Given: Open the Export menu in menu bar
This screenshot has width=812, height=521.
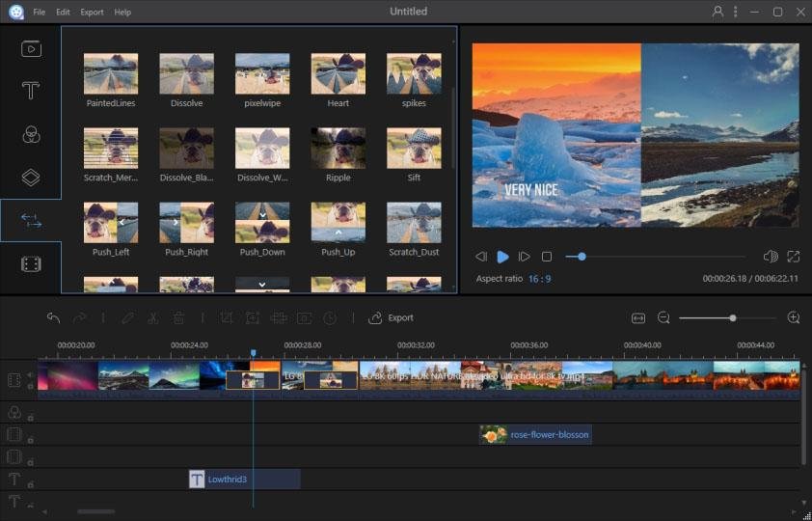Looking at the screenshot, I should [92, 12].
